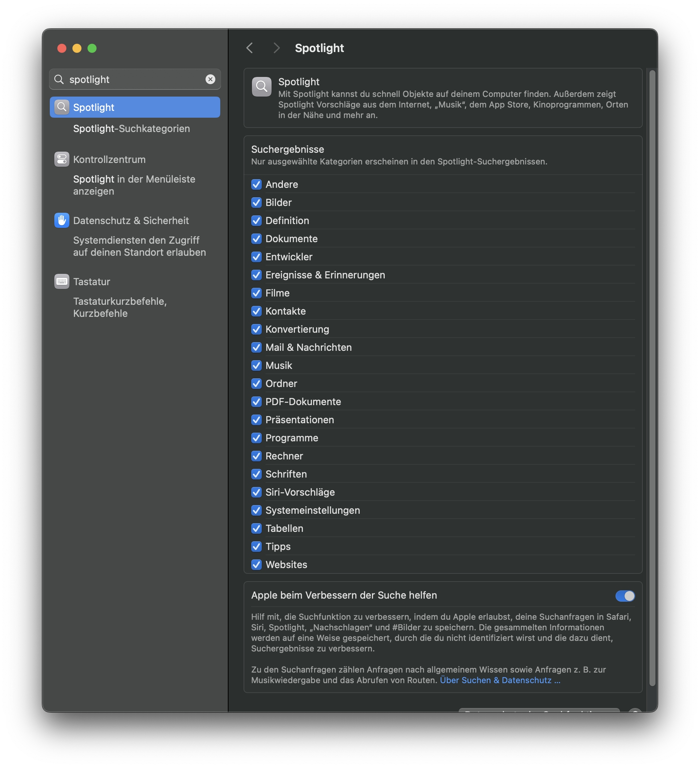Click the Datenschutz & Sicherheit hand icon
The height and width of the screenshot is (768, 700).
click(x=62, y=221)
